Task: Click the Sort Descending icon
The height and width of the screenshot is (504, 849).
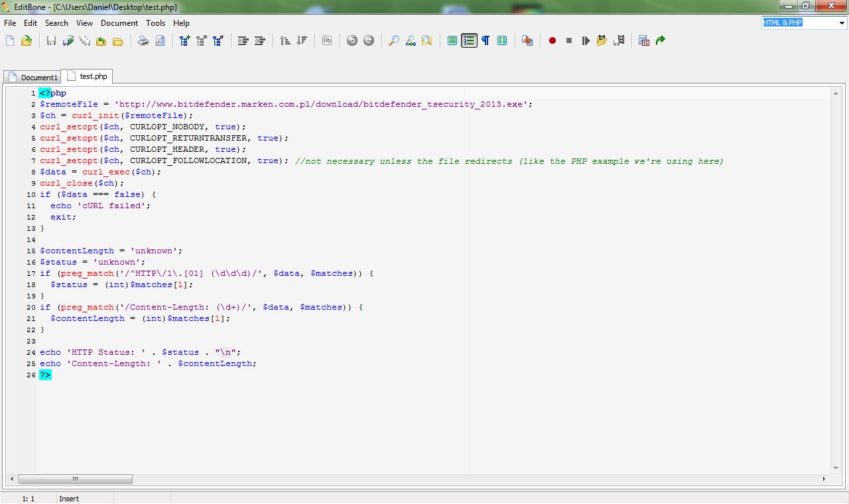Action: pyautogui.click(x=302, y=40)
